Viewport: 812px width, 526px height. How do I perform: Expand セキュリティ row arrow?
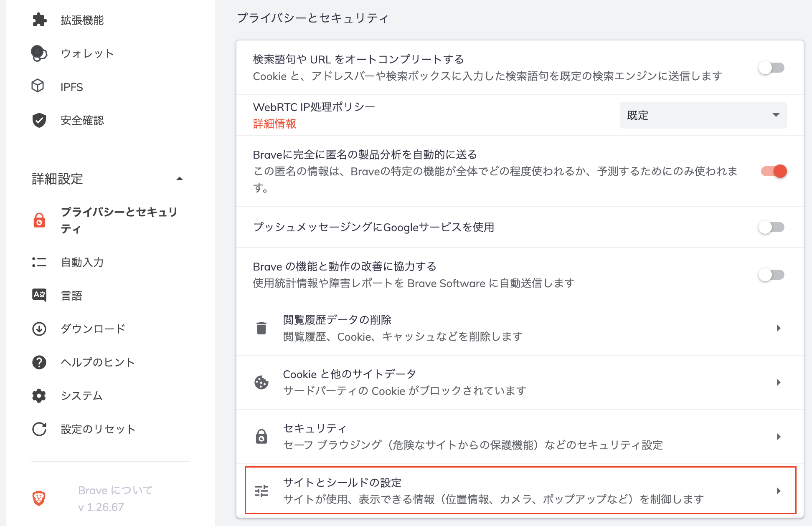coord(779,437)
